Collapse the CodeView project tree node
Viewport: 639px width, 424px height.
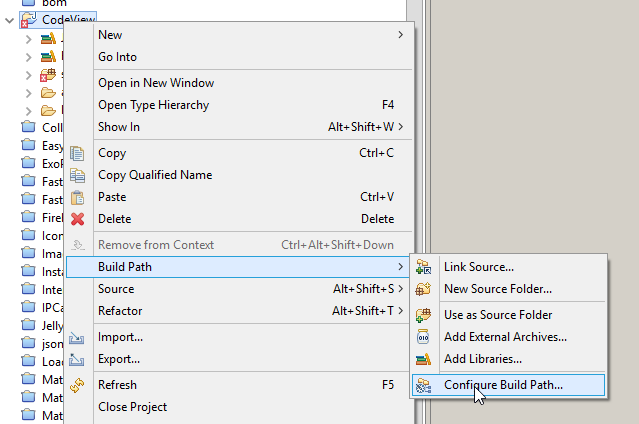[9, 19]
